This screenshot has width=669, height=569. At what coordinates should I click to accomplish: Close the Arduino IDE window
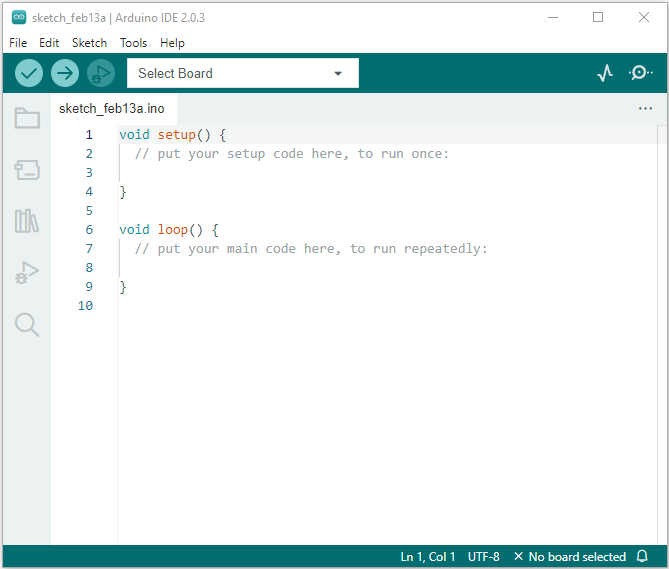(x=644, y=17)
